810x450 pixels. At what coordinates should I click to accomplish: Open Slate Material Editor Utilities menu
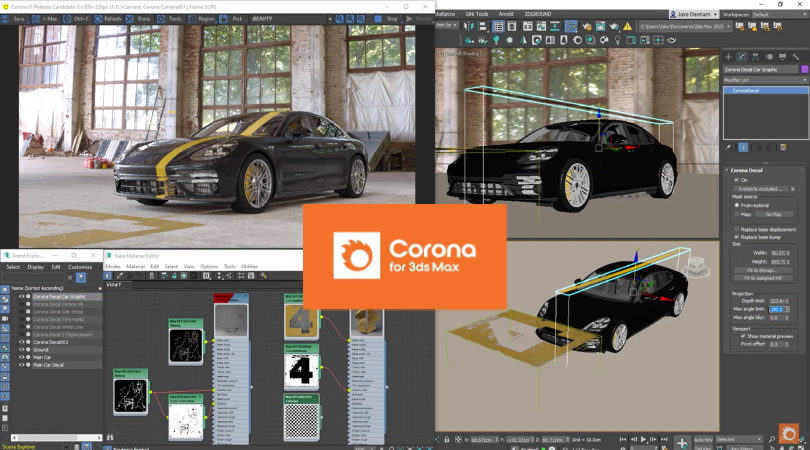click(x=249, y=267)
